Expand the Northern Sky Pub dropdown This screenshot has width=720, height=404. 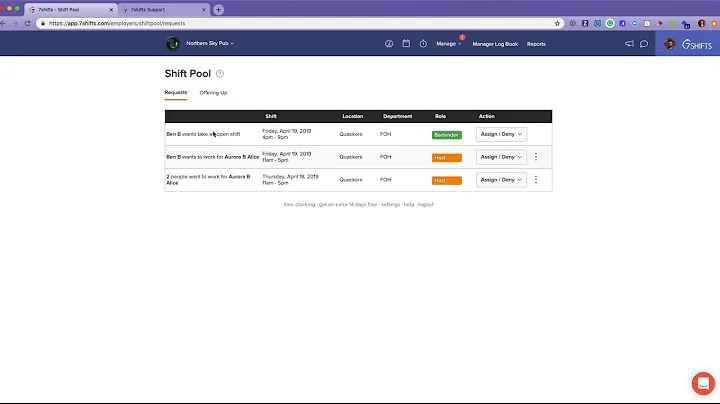point(210,43)
